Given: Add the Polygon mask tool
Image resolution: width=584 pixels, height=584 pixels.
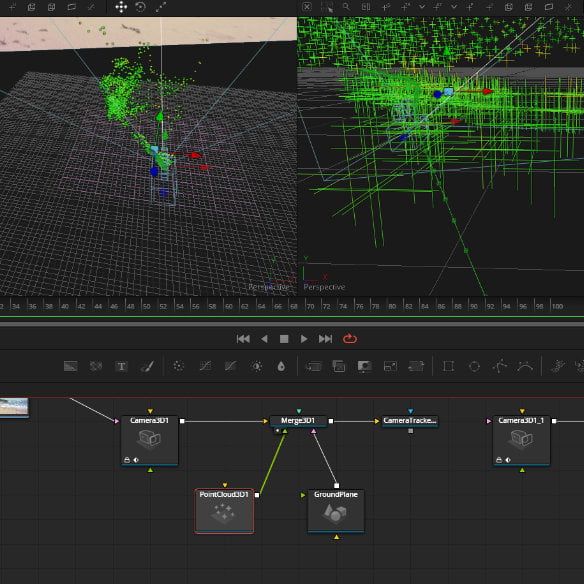Looking at the screenshot, I should point(499,366).
